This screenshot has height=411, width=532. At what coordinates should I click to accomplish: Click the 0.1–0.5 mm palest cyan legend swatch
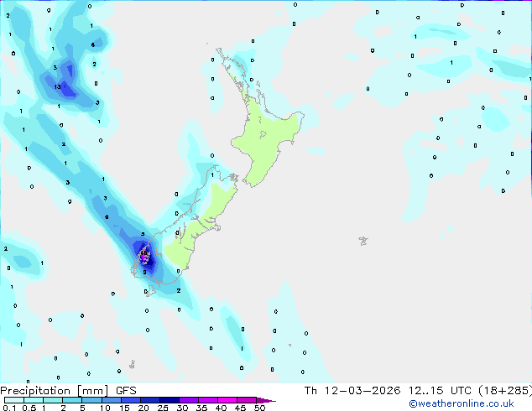pyautogui.click(x=14, y=400)
